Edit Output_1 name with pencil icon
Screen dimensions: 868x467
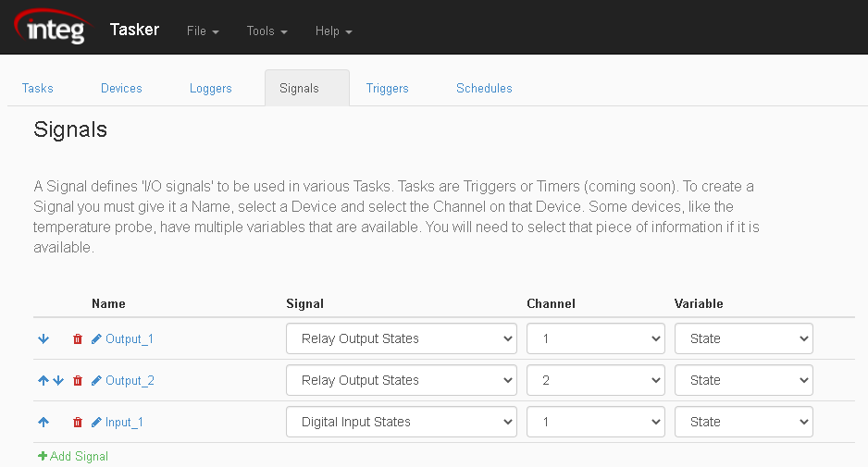pos(96,338)
